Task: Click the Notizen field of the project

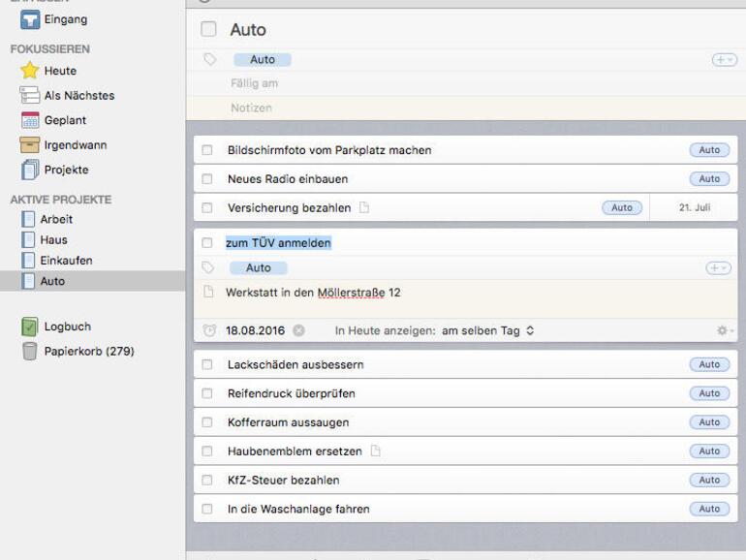Action: [252, 109]
